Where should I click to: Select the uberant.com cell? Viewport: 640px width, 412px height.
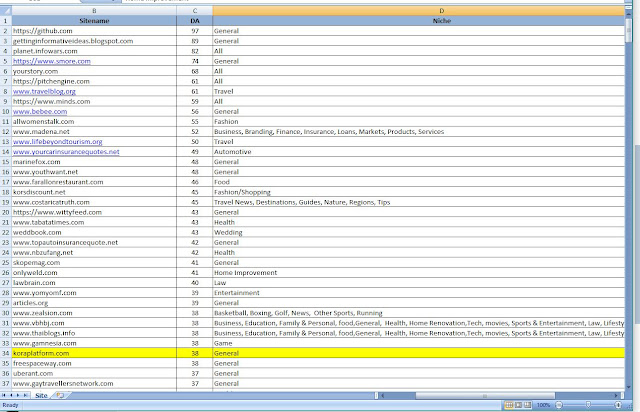pyautogui.click(x=94, y=373)
